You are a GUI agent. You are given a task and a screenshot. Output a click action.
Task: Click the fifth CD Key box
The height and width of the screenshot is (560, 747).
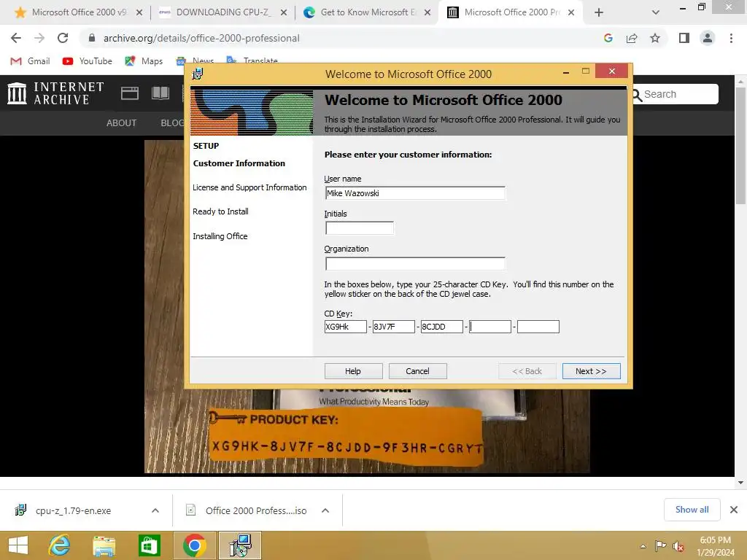tap(538, 327)
